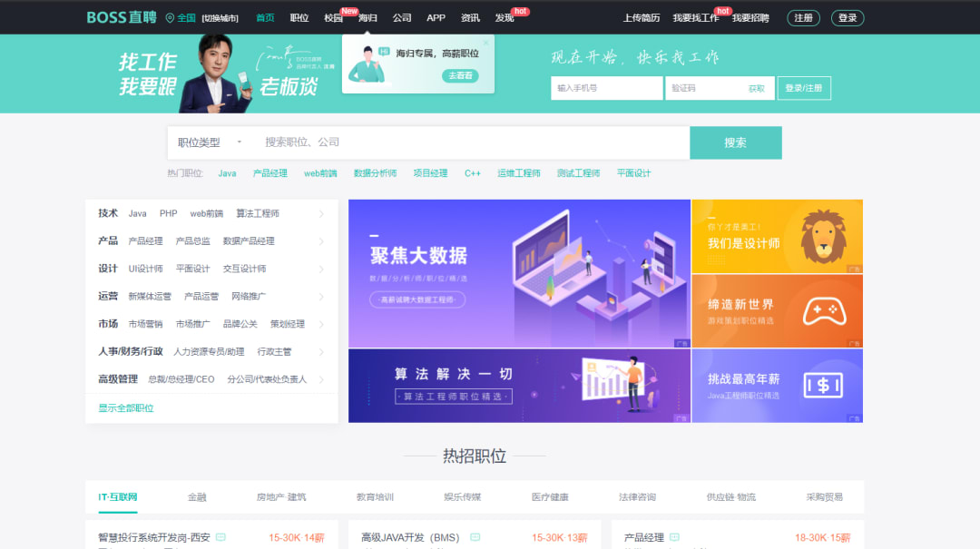Screen dimensions: 980x549
Task: Click 获取 to get verification code
Action: coord(756,89)
